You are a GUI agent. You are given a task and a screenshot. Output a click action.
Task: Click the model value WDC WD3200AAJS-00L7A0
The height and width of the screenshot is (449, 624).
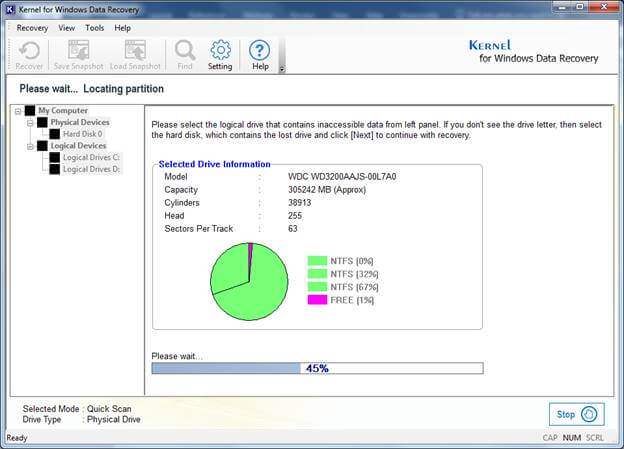(x=342, y=177)
